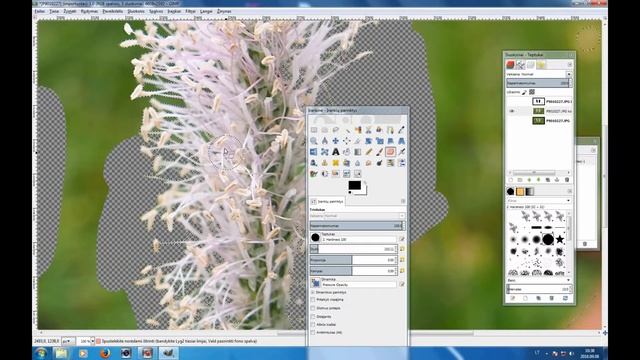The height and width of the screenshot is (360, 640).
Task: Select the Paths tool
Action: pyautogui.click(x=391, y=130)
